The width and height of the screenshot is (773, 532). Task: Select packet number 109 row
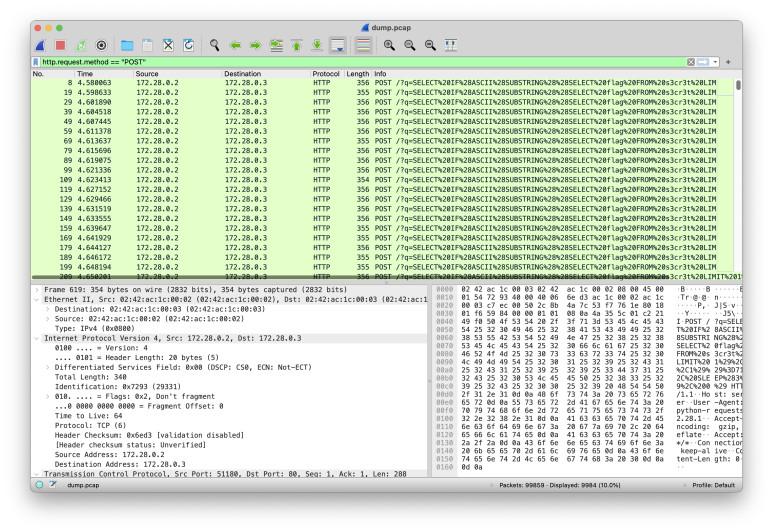point(382,180)
